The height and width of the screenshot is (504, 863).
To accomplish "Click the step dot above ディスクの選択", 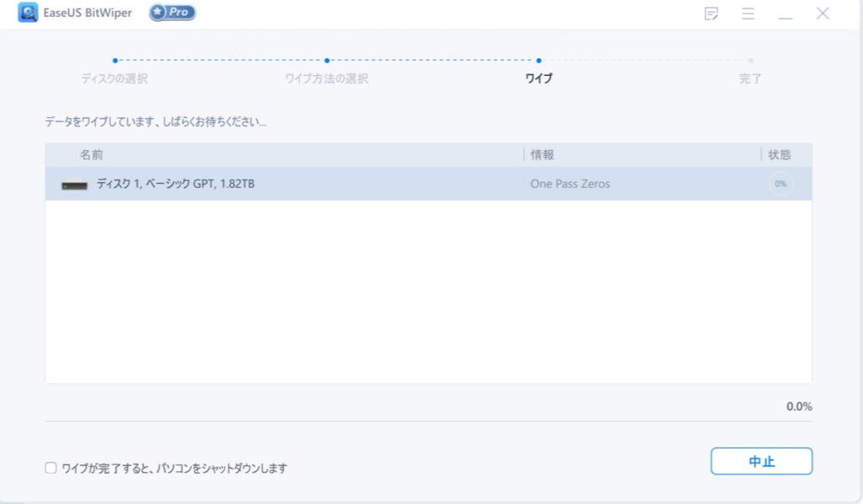I will pos(115,61).
